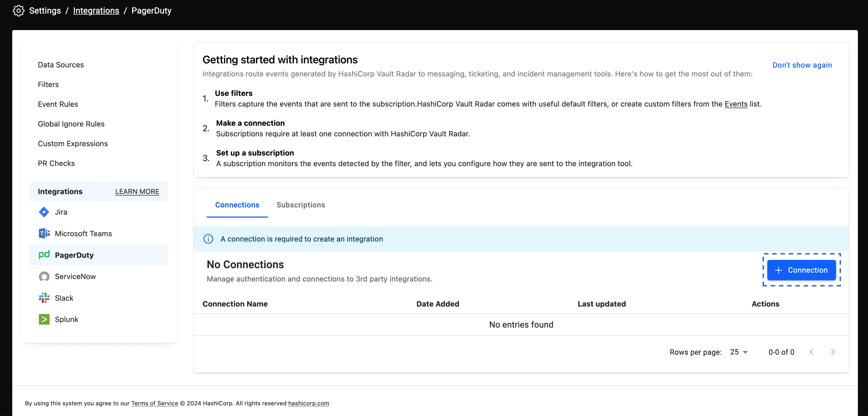Click the Jira integration icon
Screen dimensions: 868x416
[44, 212]
